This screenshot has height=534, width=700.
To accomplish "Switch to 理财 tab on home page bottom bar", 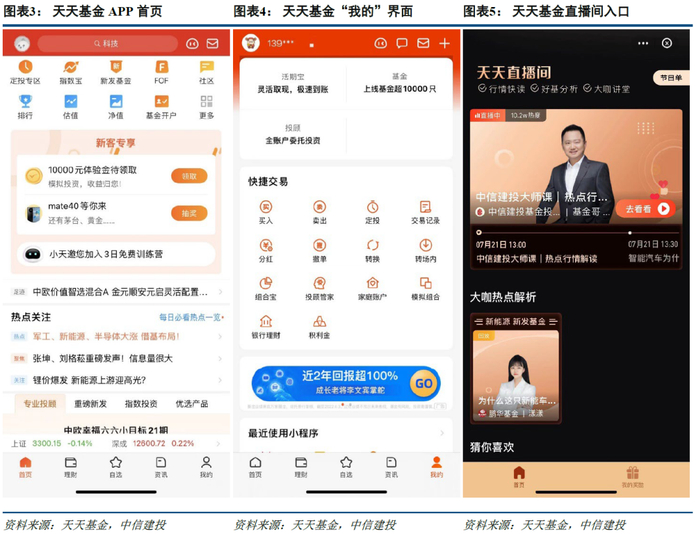I will click(71, 467).
